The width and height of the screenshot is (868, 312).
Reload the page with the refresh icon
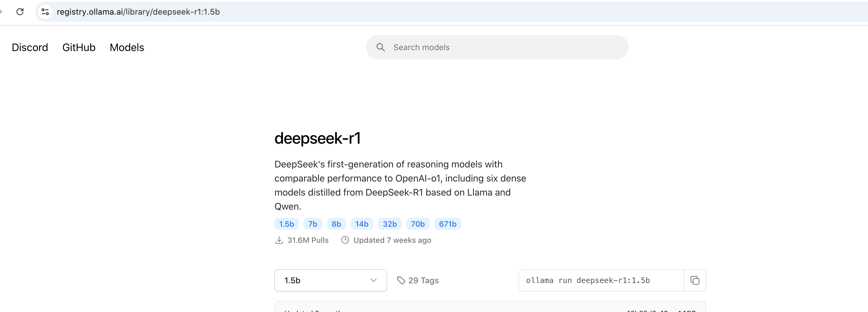pyautogui.click(x=20, y=12)
